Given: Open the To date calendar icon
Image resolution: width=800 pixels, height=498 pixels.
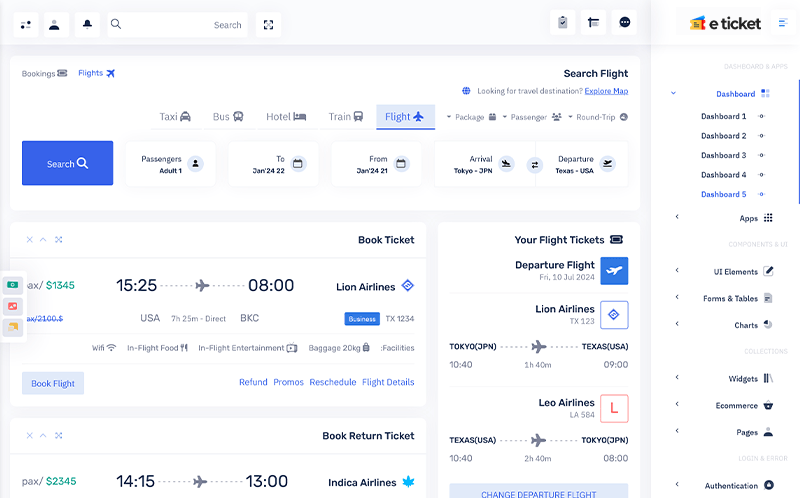Looking at the screenshot, I should pos(298,164).
